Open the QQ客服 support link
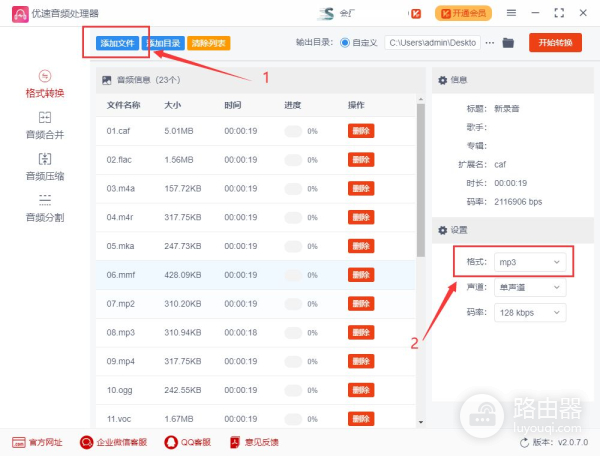 [188, 443]
